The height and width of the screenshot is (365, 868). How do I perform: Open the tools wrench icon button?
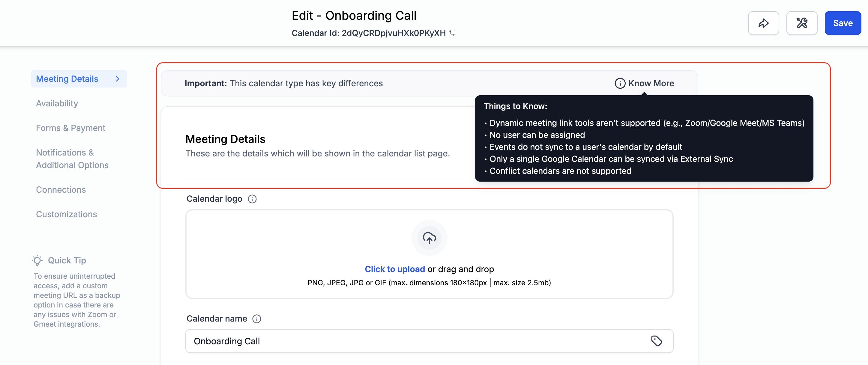point(802,23)
